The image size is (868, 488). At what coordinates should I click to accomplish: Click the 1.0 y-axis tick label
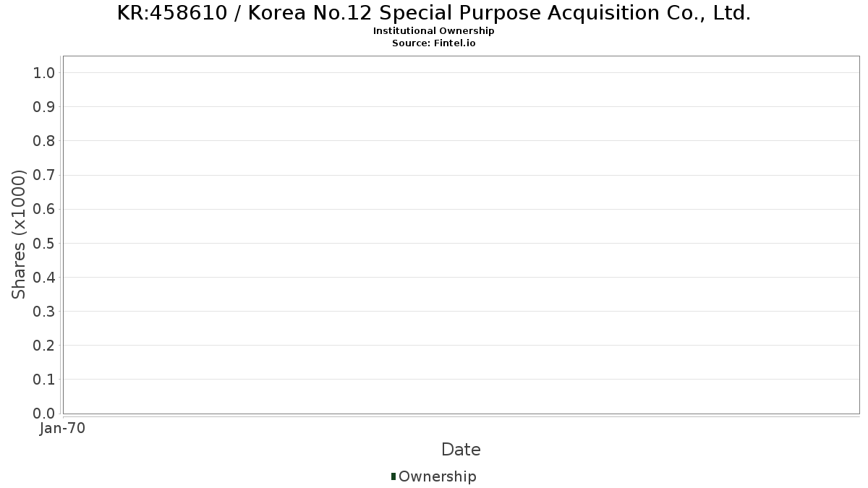[x=44, y=72]
